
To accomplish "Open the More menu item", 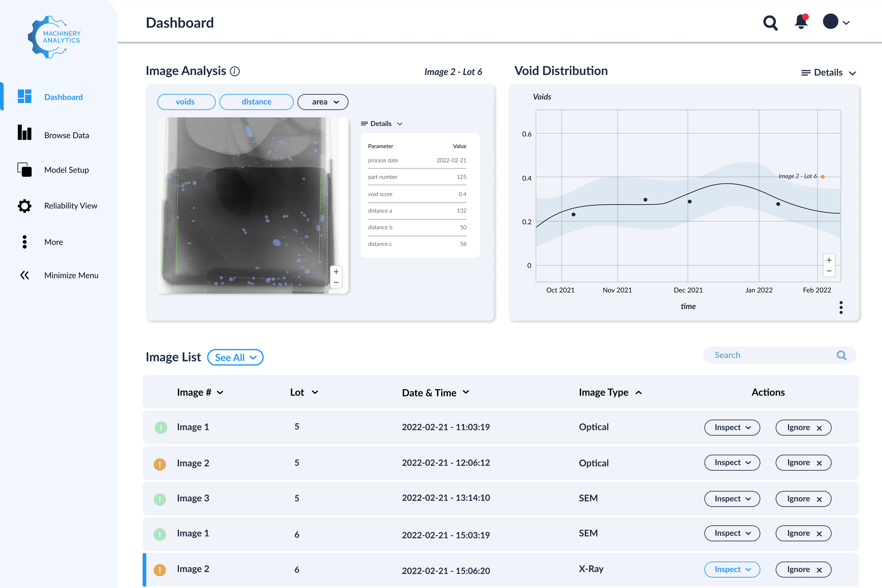I will click(x=53, y=242).
